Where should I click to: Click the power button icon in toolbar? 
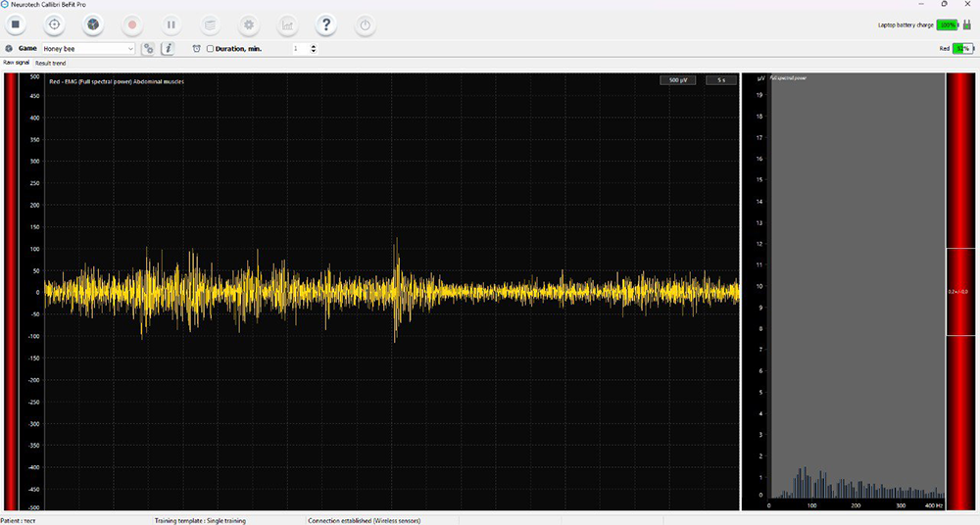366,24
